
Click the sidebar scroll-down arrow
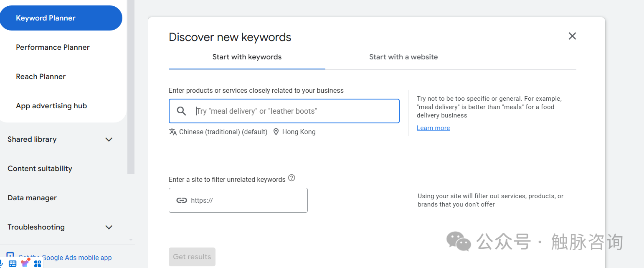tap(131, 240)
